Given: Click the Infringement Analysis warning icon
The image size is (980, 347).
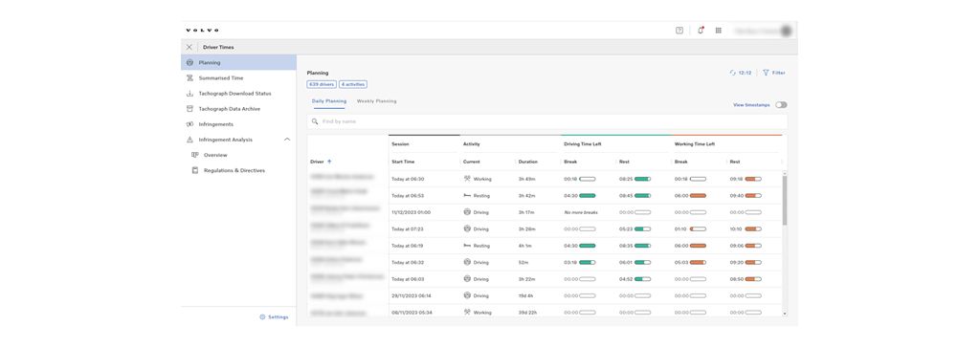Looking at the screenshot, I should point(190,140).
